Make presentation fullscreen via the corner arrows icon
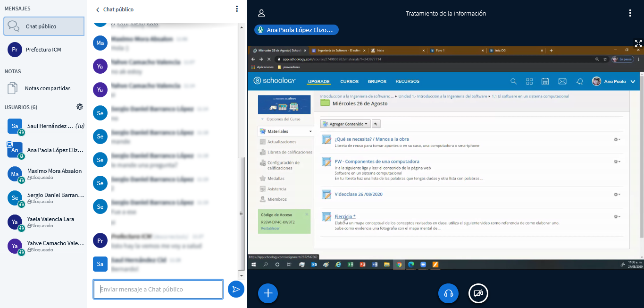This screenshot has height=308, width=644. click(x=638, y=44)
